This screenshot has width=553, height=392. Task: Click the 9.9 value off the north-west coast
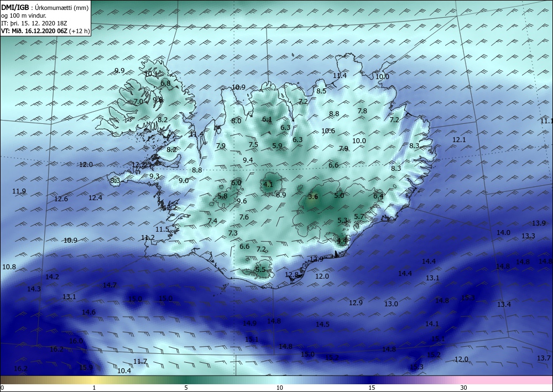click(119, 71)
